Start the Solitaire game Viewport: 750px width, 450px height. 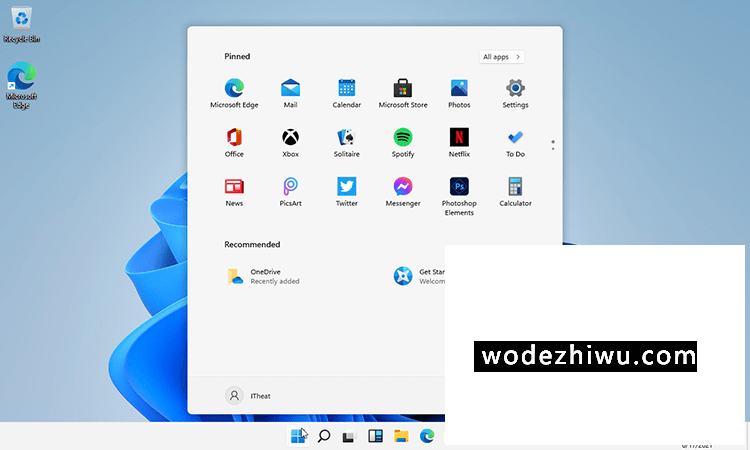(x=346, y=143)
